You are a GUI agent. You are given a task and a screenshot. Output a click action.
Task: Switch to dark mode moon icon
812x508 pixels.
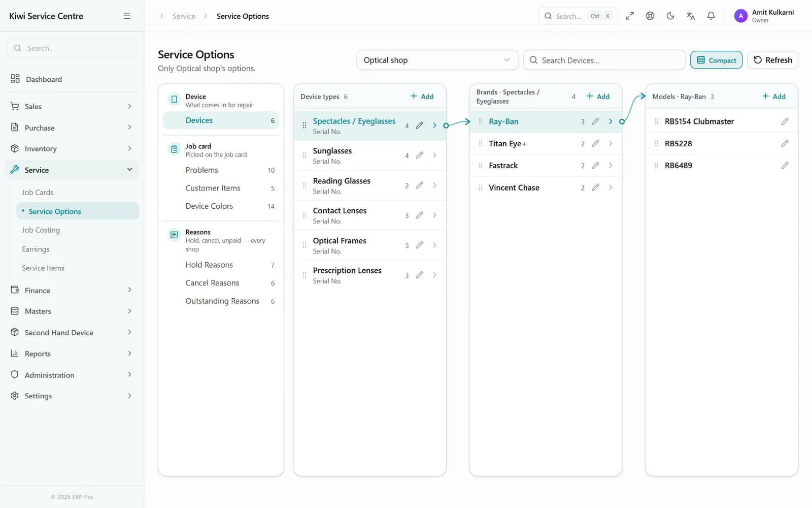coord(670,16)
